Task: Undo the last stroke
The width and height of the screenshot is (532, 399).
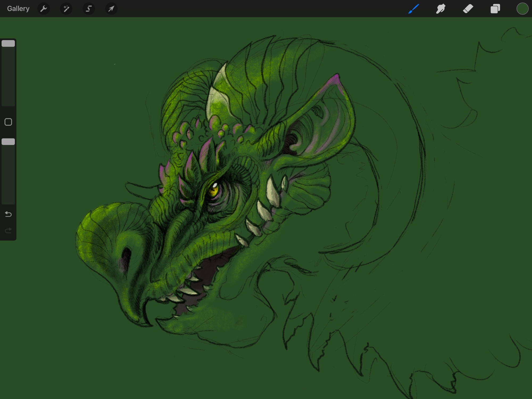Action: pos(8,214)
